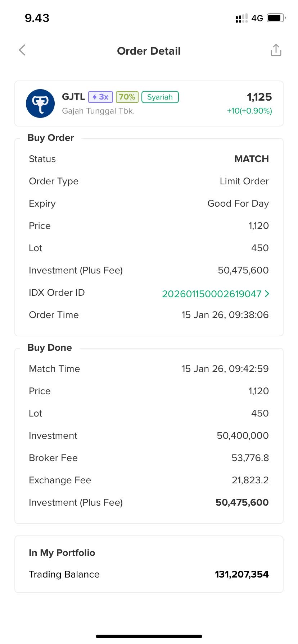Open IDX Order ID 202601150002619047
Image resolution: width=298 pixels, height=644 pixels.
coord(212,294)
